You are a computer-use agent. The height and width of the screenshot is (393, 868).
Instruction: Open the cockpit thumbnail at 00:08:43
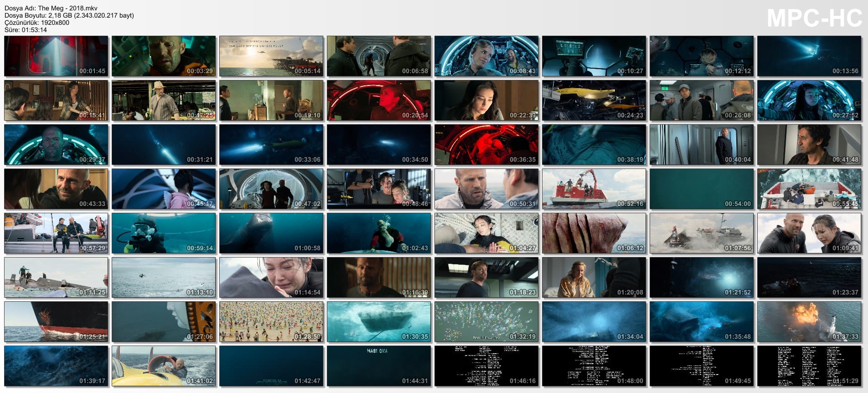[x=486, y=56]
